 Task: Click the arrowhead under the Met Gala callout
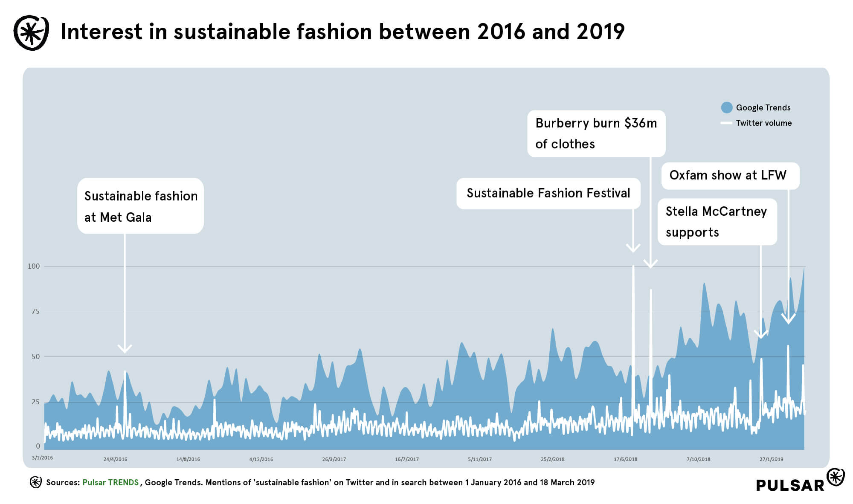click(125, 349)
